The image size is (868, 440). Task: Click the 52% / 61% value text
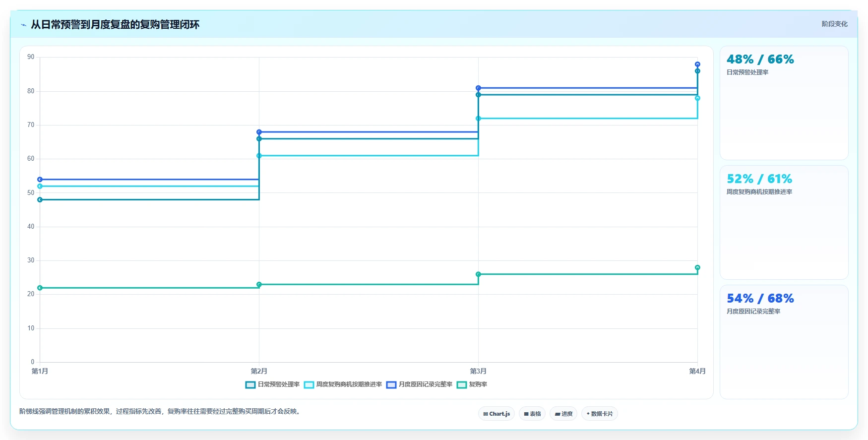759,179
